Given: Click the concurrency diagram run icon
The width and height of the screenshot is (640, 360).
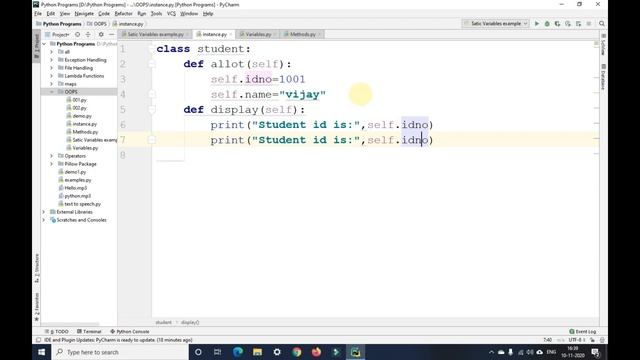Looking at the screenshot, I should point(578,24).
